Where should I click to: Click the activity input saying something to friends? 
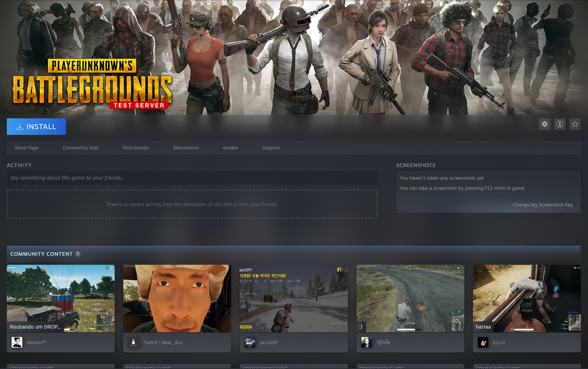point(192,178)
